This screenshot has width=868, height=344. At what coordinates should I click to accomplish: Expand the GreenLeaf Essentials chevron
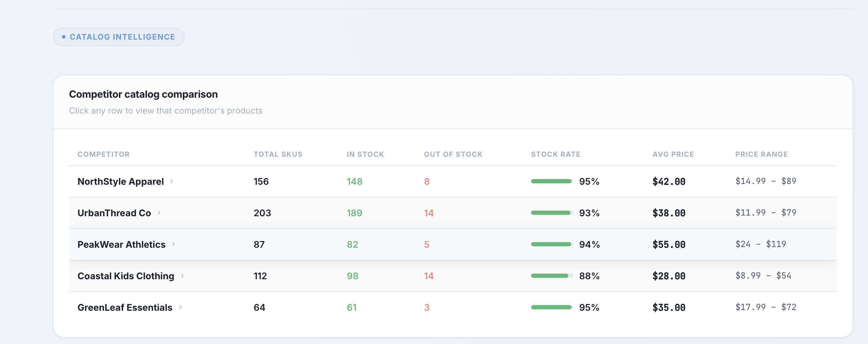[182, 307]
